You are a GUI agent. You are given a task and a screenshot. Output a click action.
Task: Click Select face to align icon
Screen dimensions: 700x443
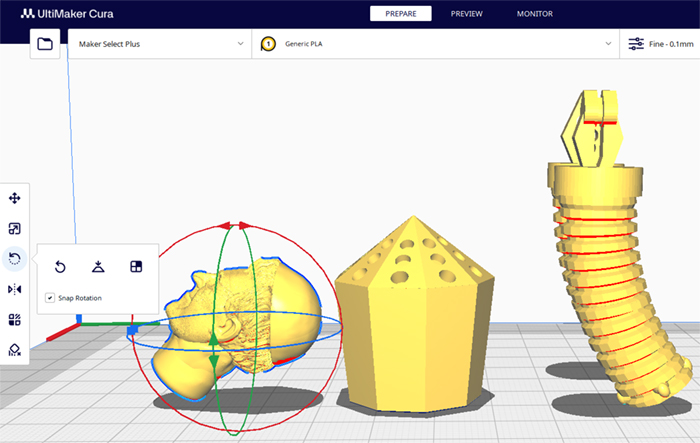point(136,267)
